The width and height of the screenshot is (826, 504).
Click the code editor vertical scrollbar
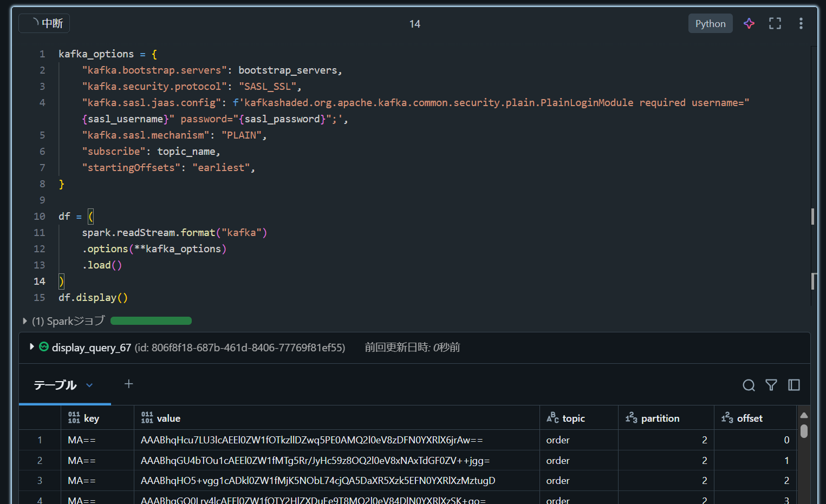tap(813, 176)
